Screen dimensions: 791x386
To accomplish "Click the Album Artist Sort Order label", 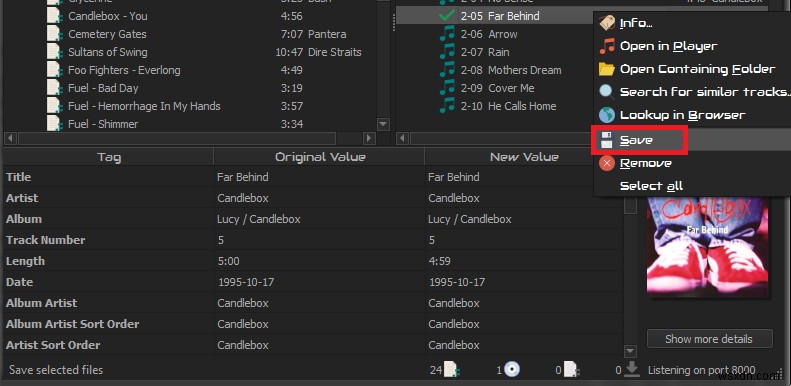I will click(72, 324).
